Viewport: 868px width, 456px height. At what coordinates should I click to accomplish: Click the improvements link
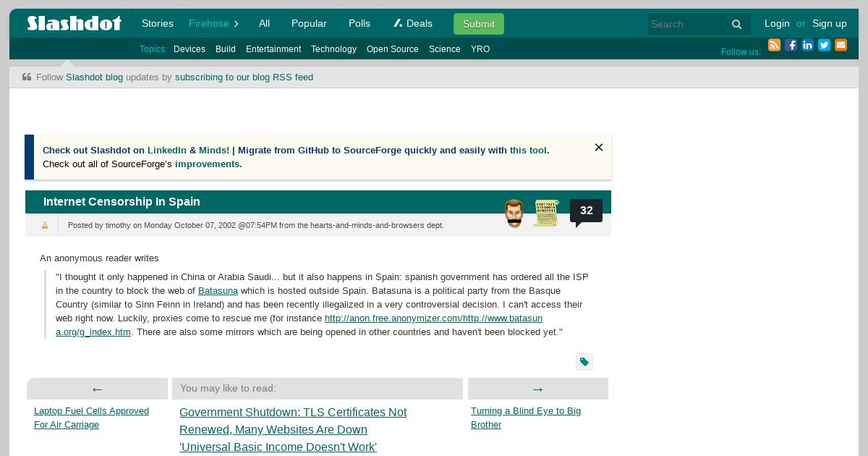pos(207,164)
